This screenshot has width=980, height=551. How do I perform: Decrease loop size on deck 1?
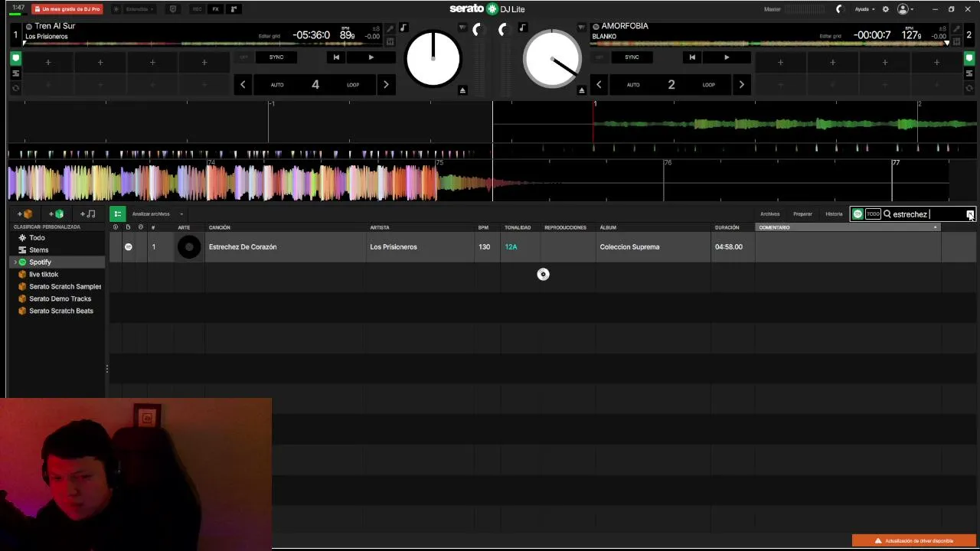click(243, 85)
